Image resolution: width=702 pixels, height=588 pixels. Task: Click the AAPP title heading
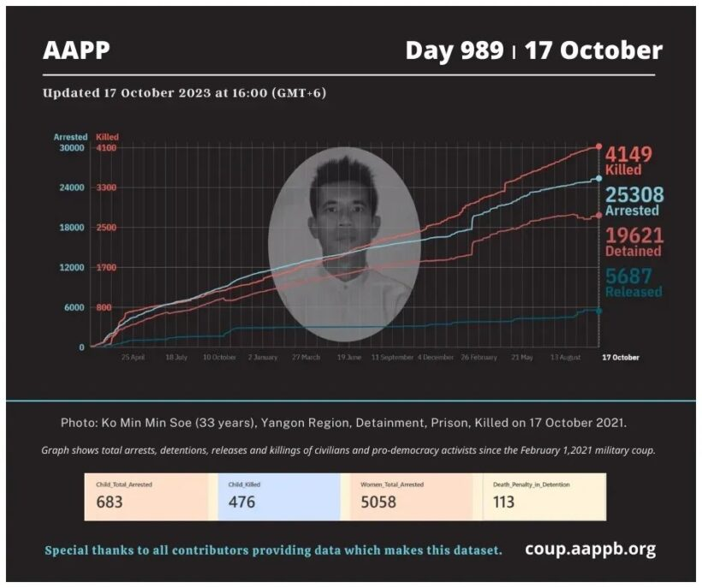tap(76, 50)
